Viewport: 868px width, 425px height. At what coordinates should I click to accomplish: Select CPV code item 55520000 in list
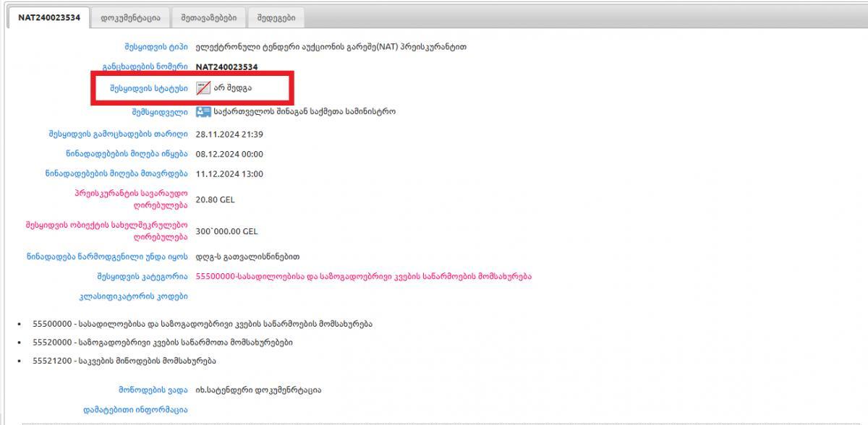163,342
